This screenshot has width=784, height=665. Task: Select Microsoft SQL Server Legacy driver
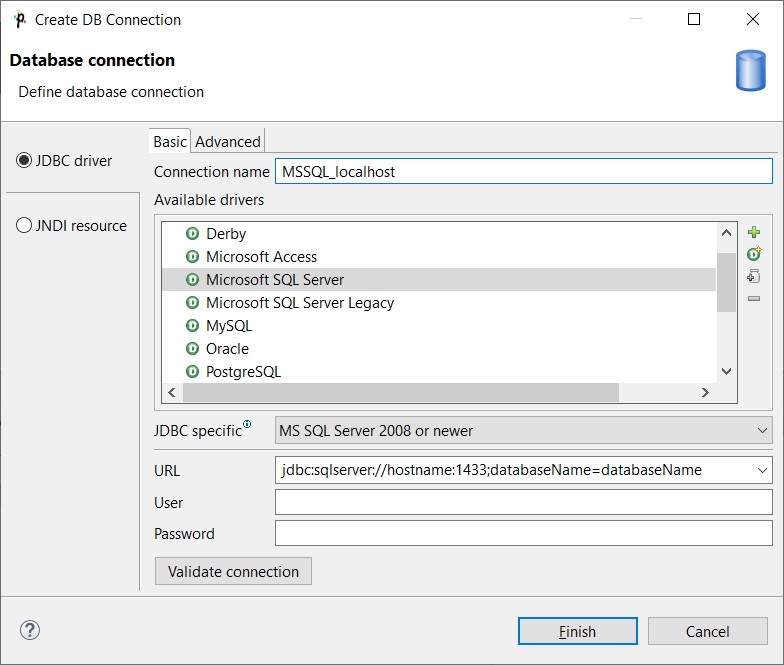439,302
